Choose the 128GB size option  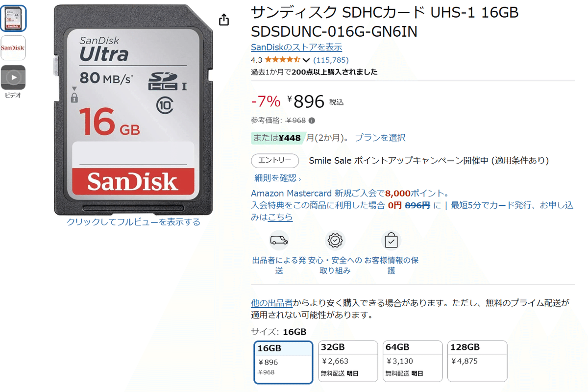pyautogui.click(x=477, y=361)
